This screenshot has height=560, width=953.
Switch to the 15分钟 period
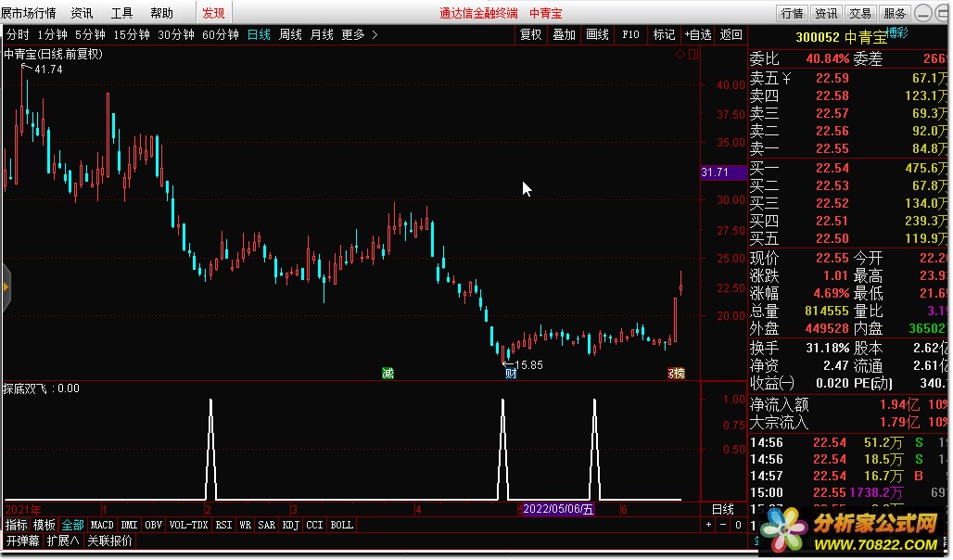point(132,35)
